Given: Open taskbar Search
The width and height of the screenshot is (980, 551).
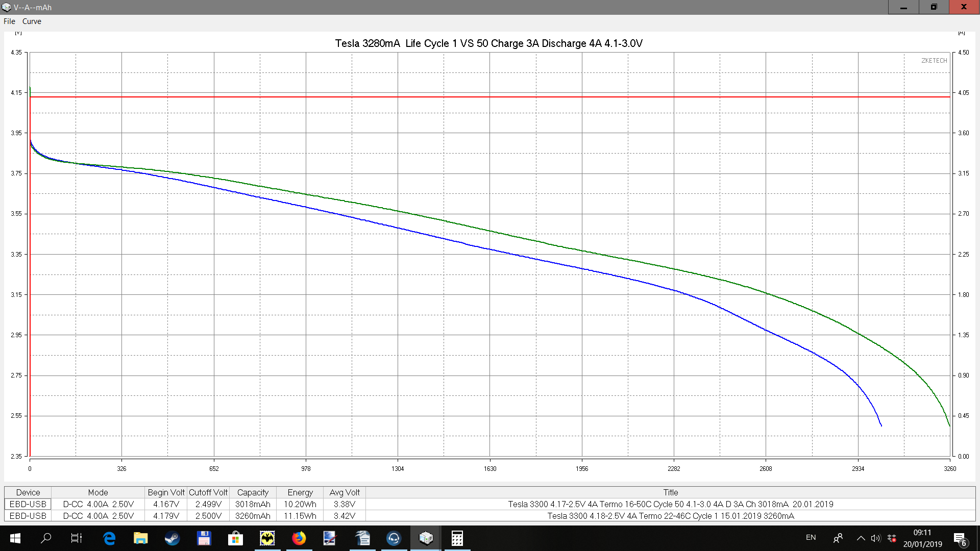Looking at the screenshot, I should pyautogui.click(x=46, y=538).
